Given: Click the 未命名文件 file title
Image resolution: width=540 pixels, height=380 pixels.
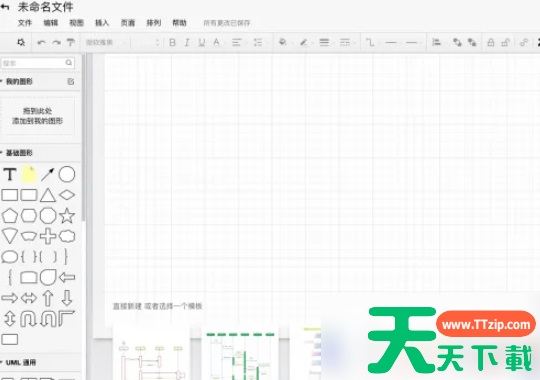Looking at the screenshot, I should pyautogui.click(x=45, y=7).
